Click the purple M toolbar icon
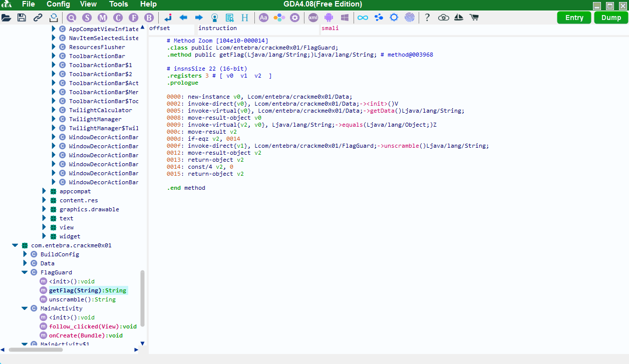629x364 pixels. (102, 18)
